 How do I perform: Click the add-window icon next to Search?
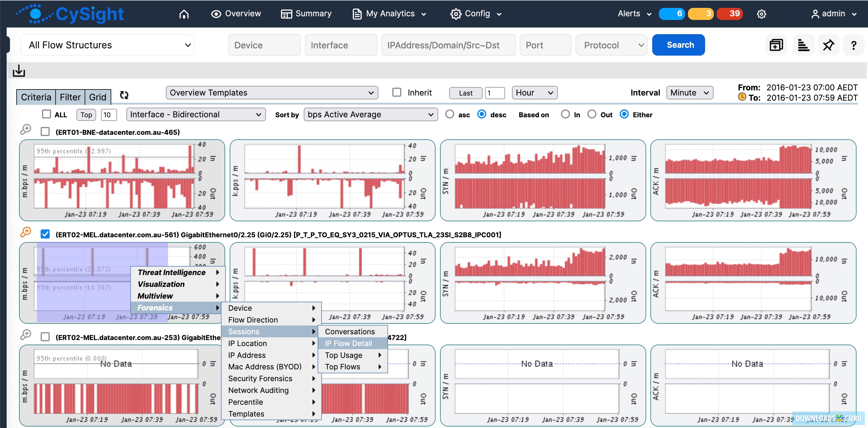point(776,45)
